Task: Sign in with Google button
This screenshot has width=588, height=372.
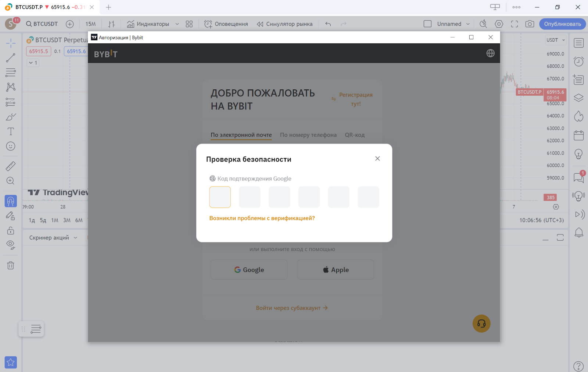Action: click(x=249, y=270)
